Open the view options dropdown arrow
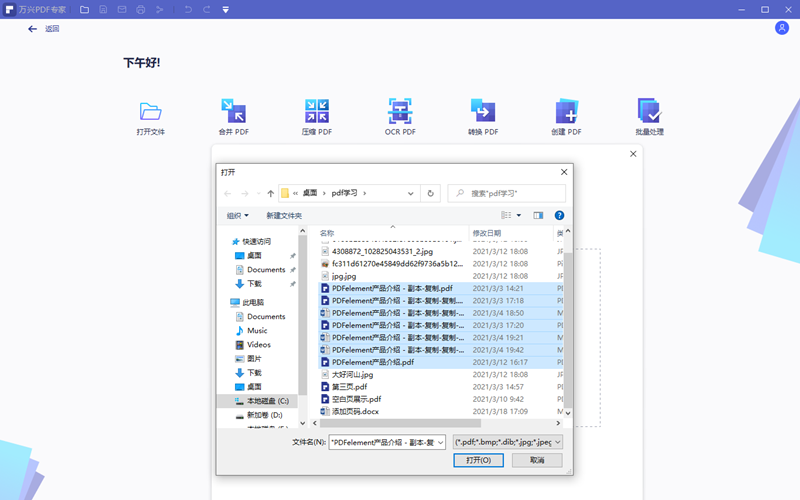This screenshot has height=500, width=800. pyautogui.click(x=519, y=215)
